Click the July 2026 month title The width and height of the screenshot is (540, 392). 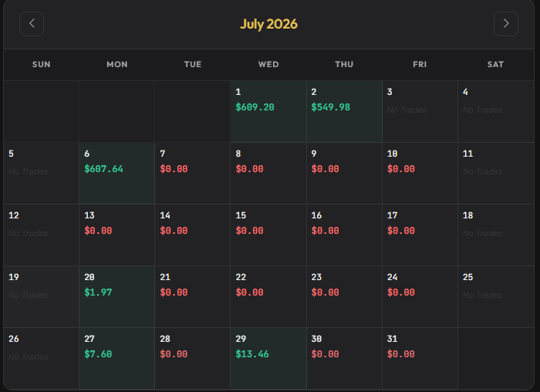tap(268, 24)
